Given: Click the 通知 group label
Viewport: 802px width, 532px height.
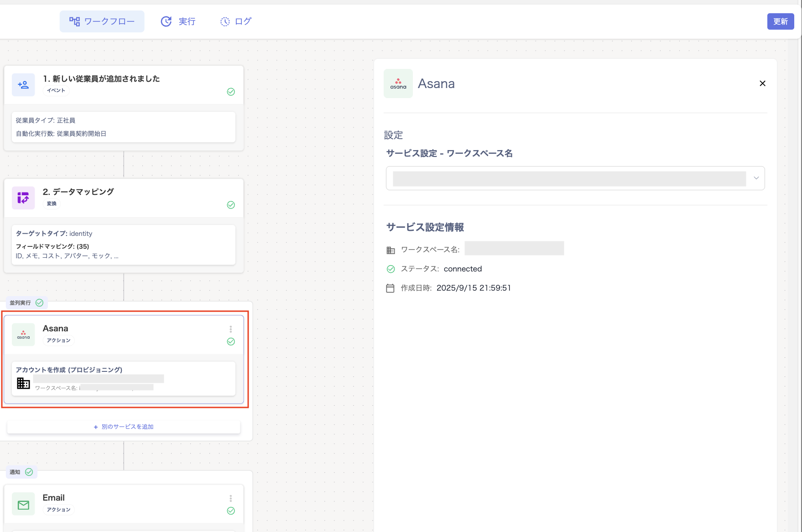Looking at the screenshot, I should 15,472.
